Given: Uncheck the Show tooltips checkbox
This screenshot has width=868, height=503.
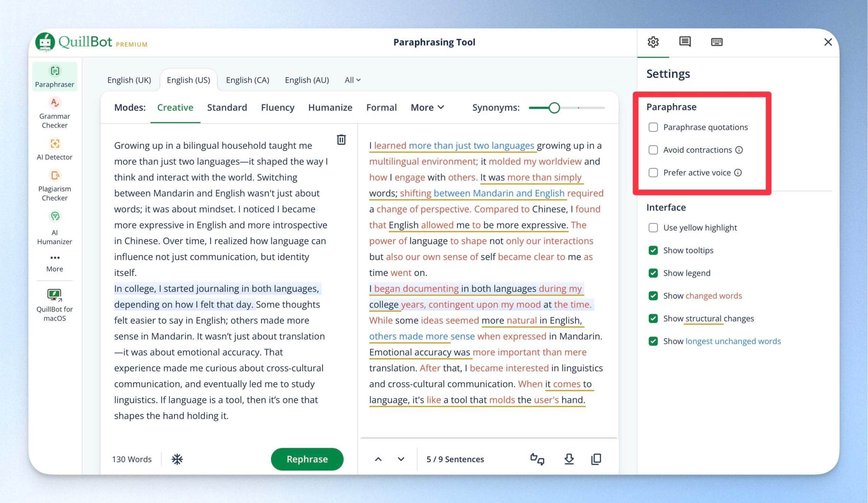Looking at the screenshot, I should click(653, 250).
